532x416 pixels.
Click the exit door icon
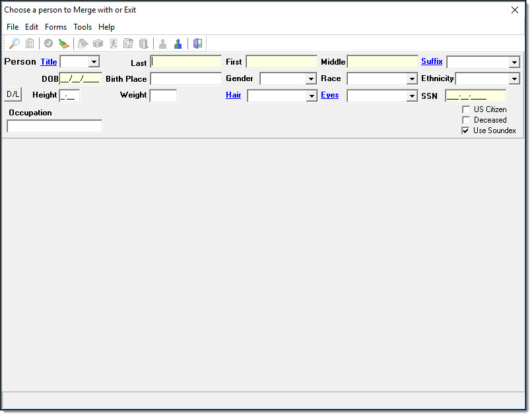[x=197, y=44]
